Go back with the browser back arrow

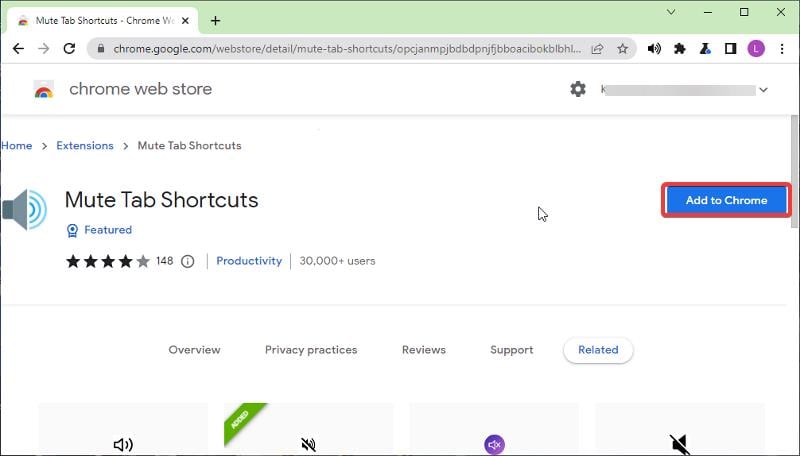pyautogui.click(x=18, y=48)
